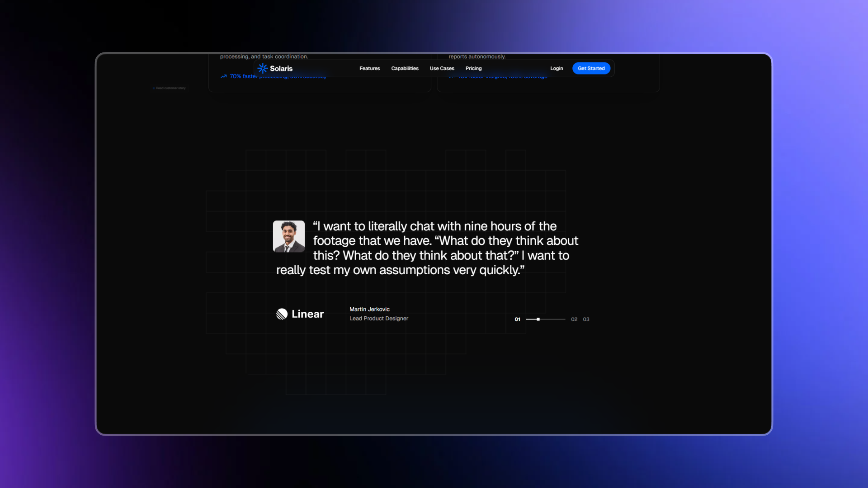This screenshot has width=868, height=488.
Task: Select testimonial 01 indicator
Action: pyautogui.click(x=517, y=319)
